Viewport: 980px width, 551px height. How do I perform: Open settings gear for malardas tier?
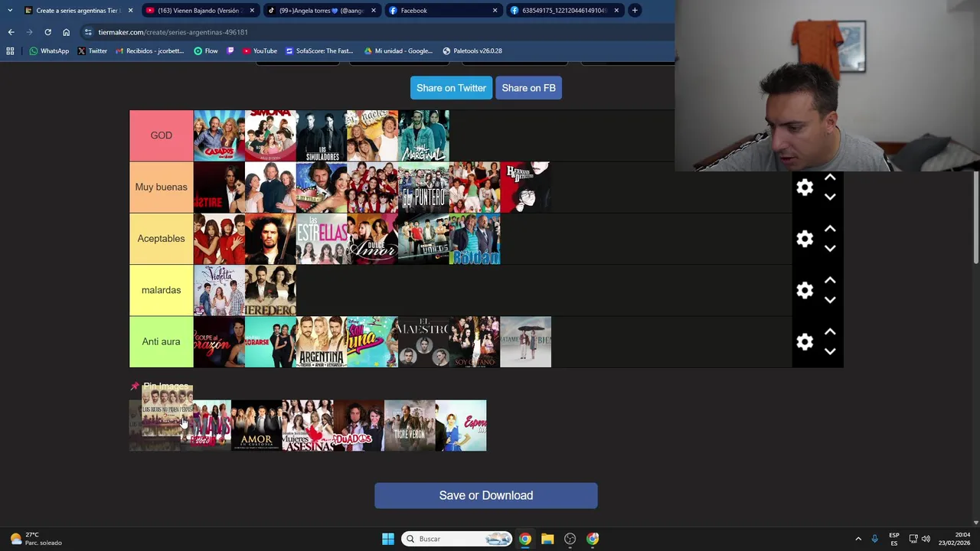(x=805, y=290)
